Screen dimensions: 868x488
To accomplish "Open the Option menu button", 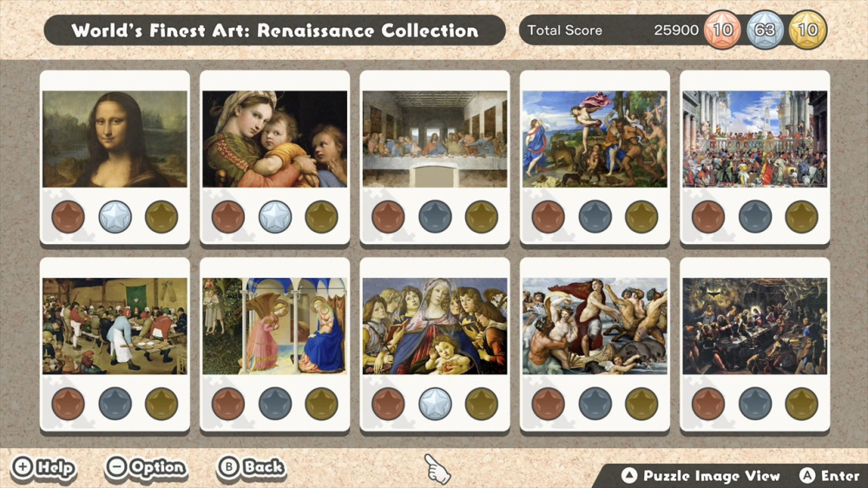I will tap(146, 467).
